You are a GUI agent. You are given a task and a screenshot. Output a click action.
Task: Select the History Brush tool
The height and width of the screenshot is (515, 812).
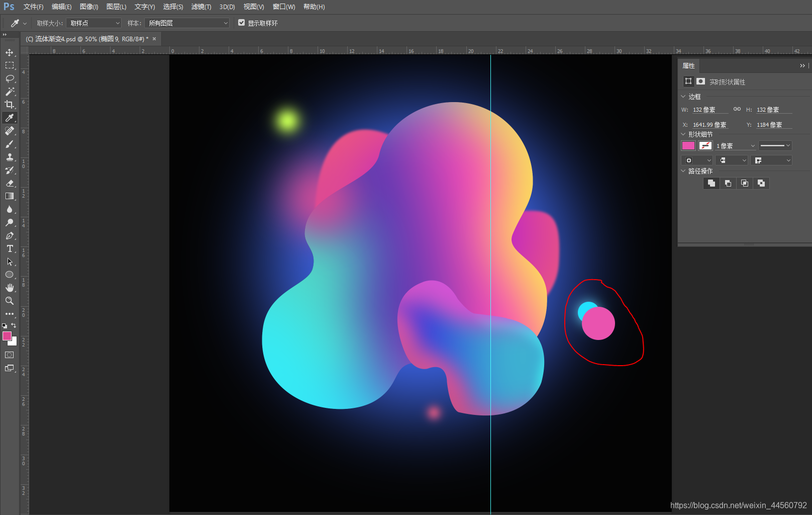tap(10, 170)
